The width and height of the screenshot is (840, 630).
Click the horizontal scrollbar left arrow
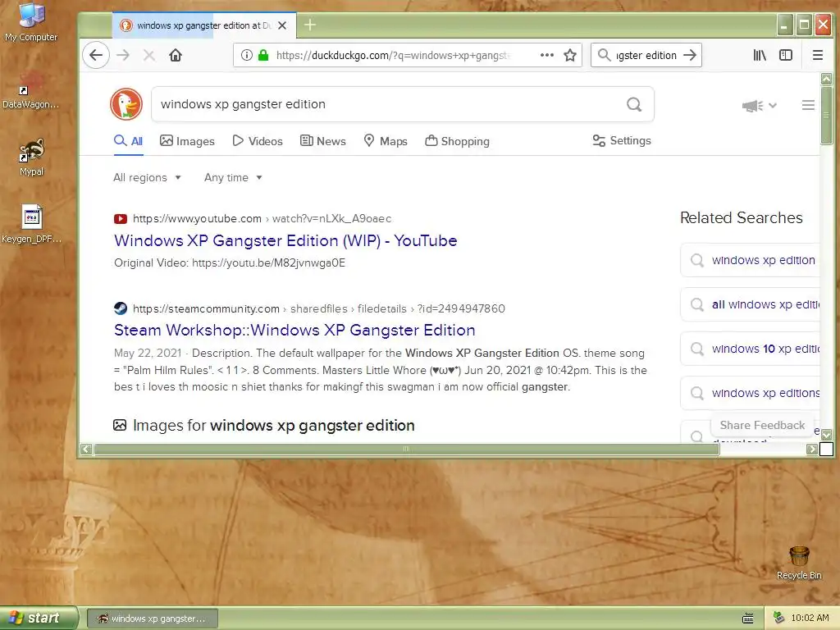[x=85, y=449]
